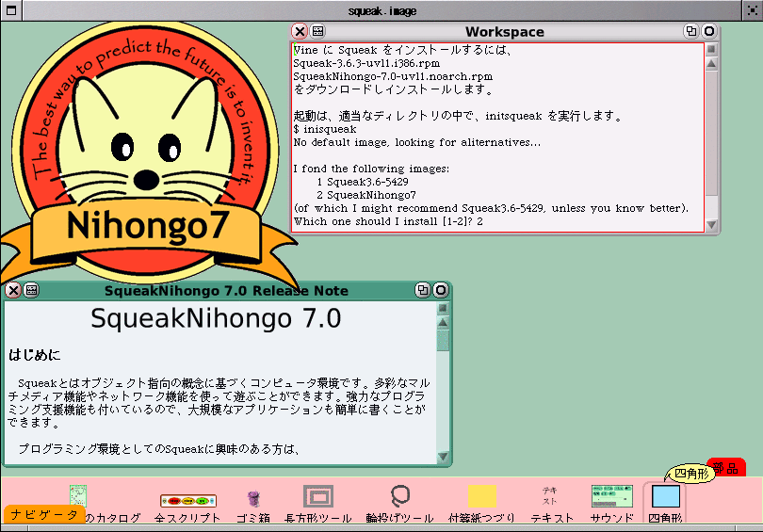The image size is (763, 532).
Task: Collapse the Release Note window
Action: (x=440, y=290)
